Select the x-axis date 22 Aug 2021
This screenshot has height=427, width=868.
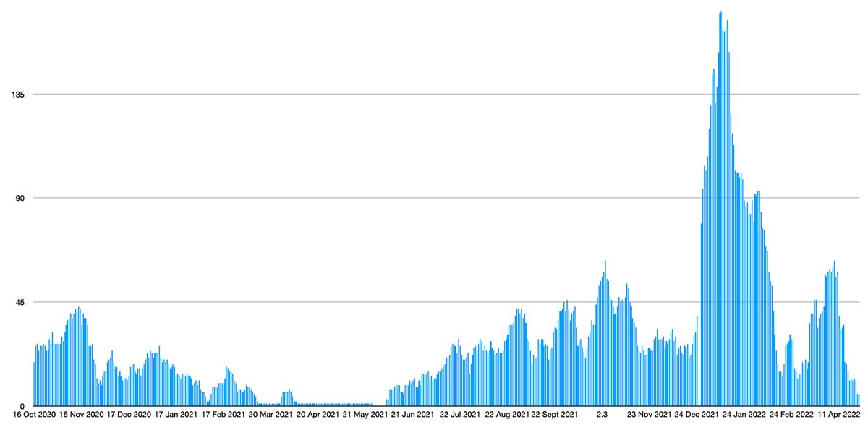(x=507, y=415)
